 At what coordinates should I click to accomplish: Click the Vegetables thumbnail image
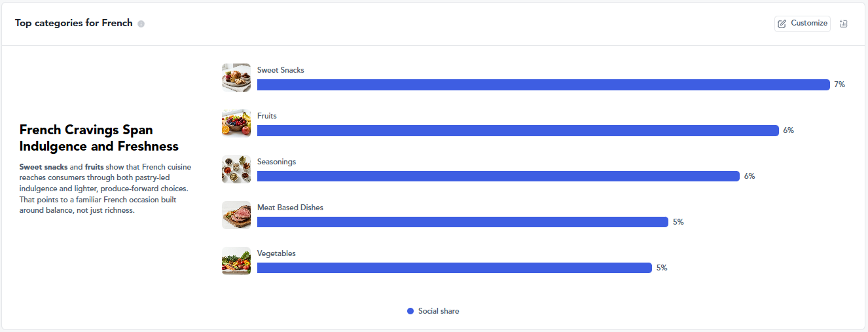click(x=236, y=261)
